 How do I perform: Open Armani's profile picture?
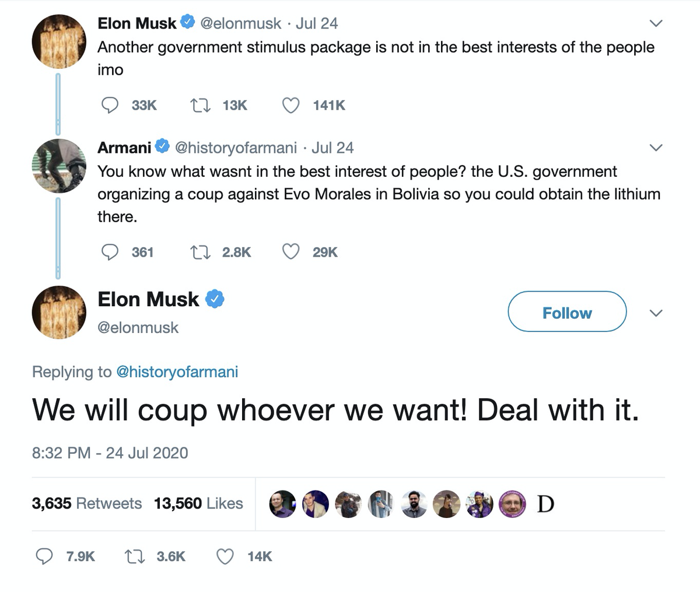coord(58,166)
